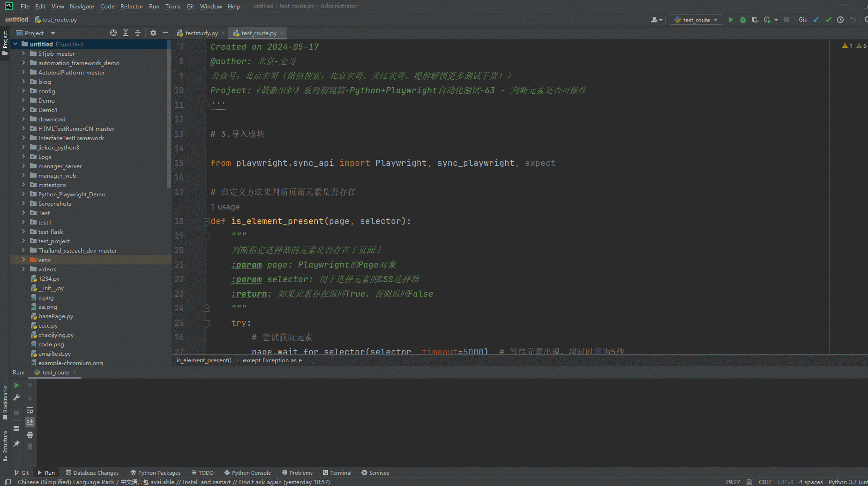Toggle the Bookmarks side tab

coord(5,403)
